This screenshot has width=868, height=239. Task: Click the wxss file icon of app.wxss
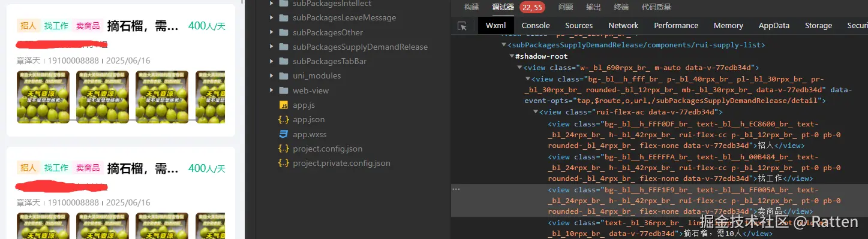click(x=284, y=134)
